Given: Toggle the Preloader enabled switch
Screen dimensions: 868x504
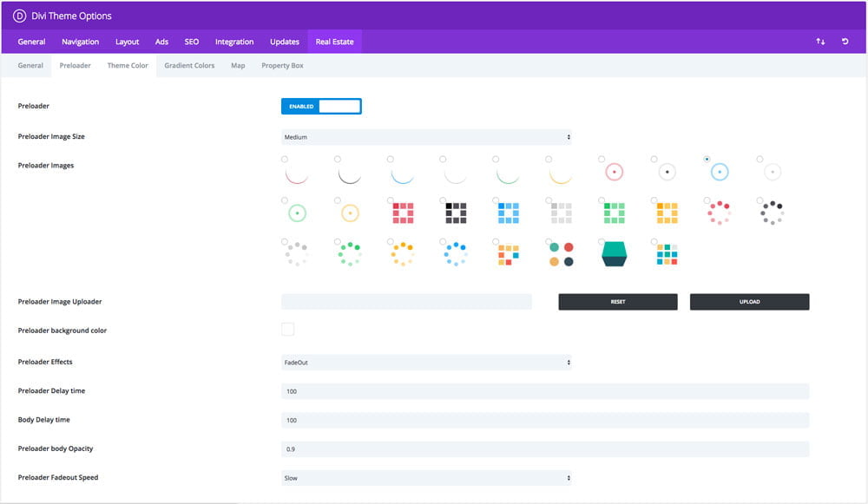Looking at the screenshot, I should click(x=321, y=106).
